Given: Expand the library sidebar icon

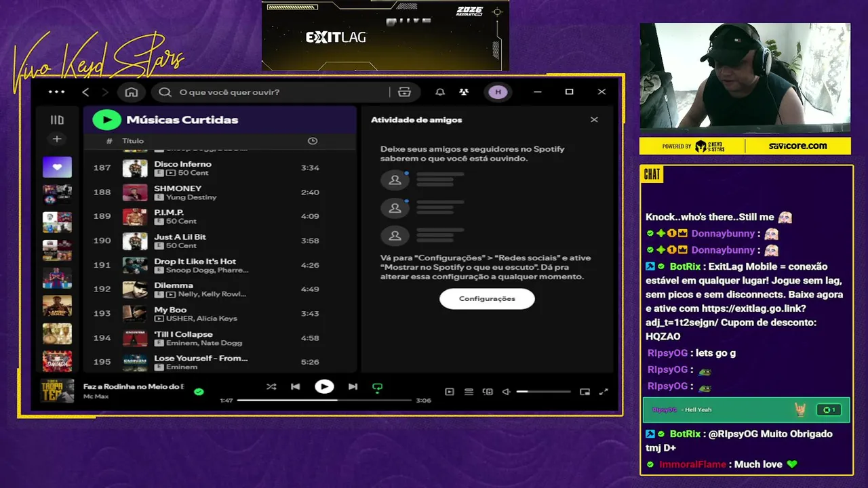Looking at the screenshot, I should click(57, 120).
